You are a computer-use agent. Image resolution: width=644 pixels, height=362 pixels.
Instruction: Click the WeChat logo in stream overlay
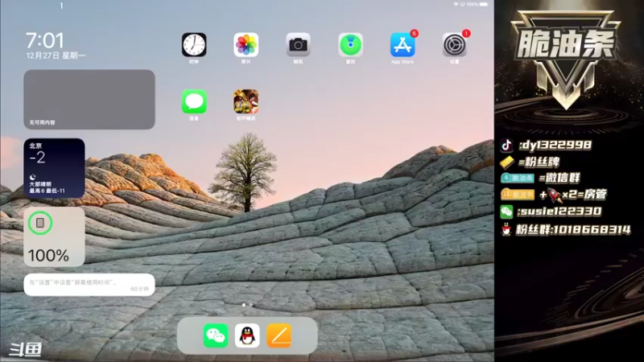[x=506, y=212]
